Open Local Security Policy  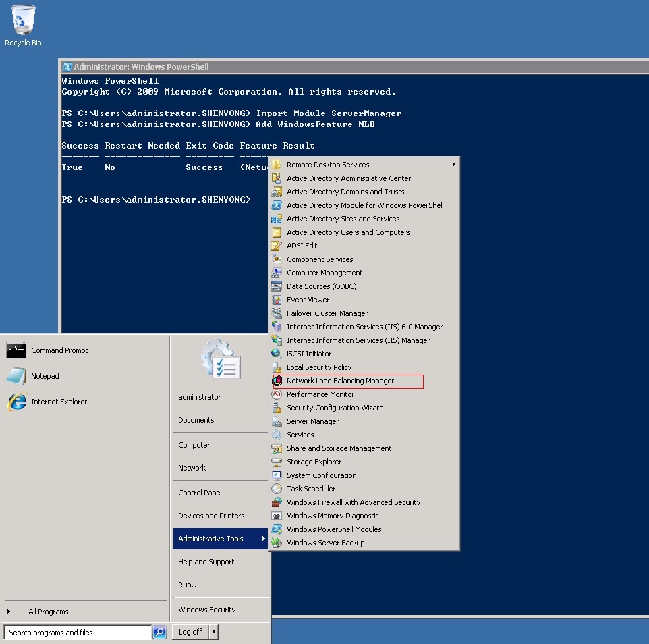[x=318, y=367]
